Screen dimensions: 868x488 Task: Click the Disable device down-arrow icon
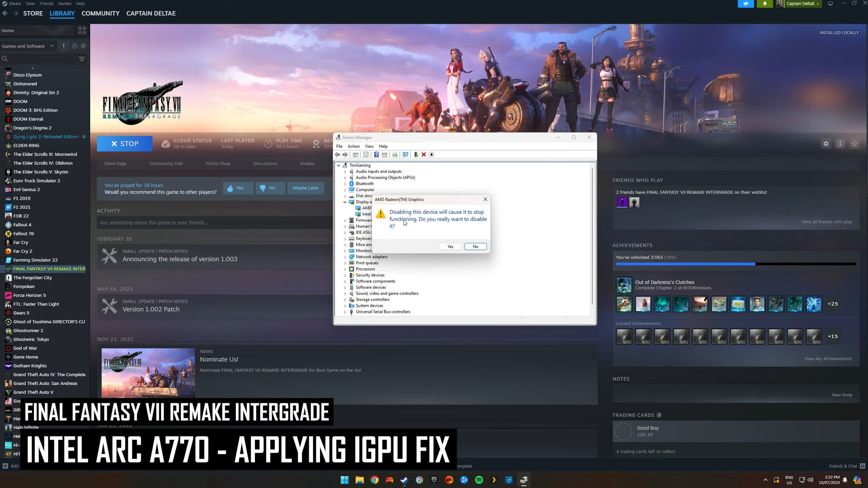pos(431,155)
